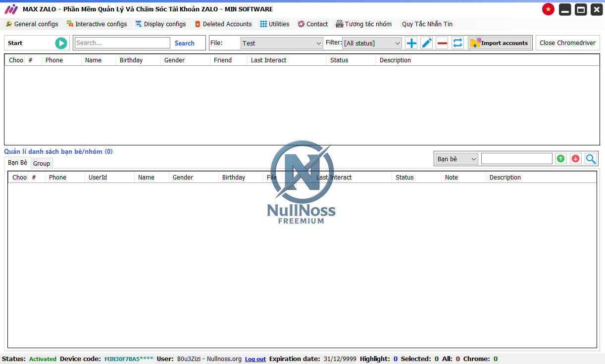Click the pencil edit file icon

(x=427, y=43)
